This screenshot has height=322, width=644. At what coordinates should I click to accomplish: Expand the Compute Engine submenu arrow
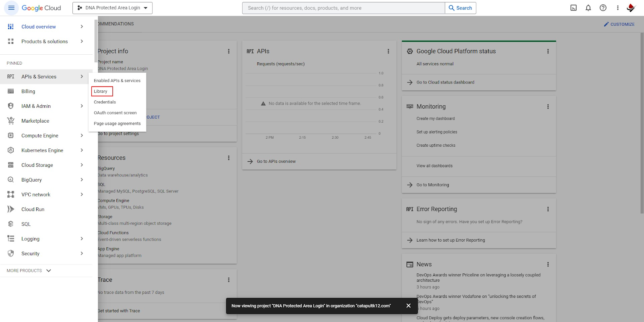[x=82, y=135]
